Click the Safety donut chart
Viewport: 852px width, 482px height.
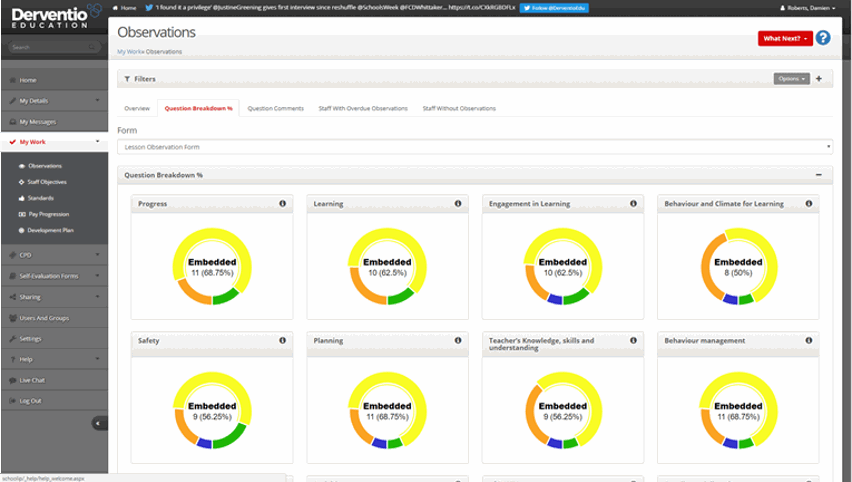click(x=212, y=410)
